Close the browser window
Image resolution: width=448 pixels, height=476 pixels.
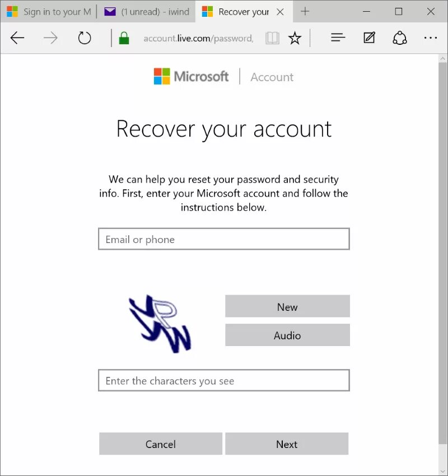pyautogui.click(x=431, y=12)
